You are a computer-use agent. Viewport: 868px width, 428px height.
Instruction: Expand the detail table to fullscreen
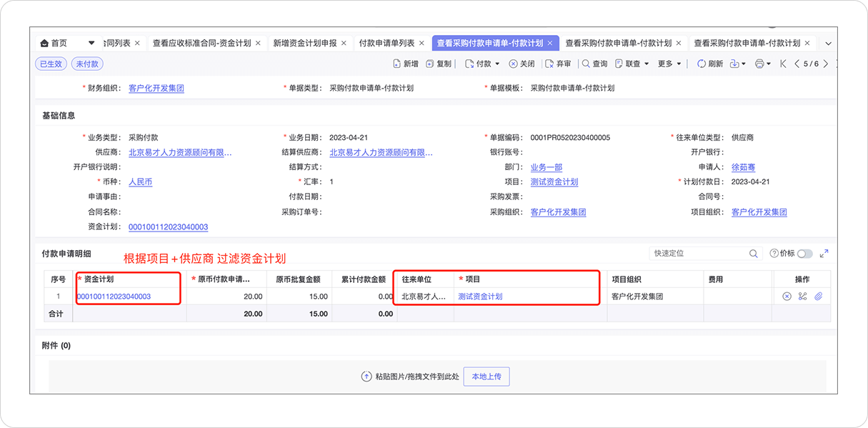tap(824, 254)
